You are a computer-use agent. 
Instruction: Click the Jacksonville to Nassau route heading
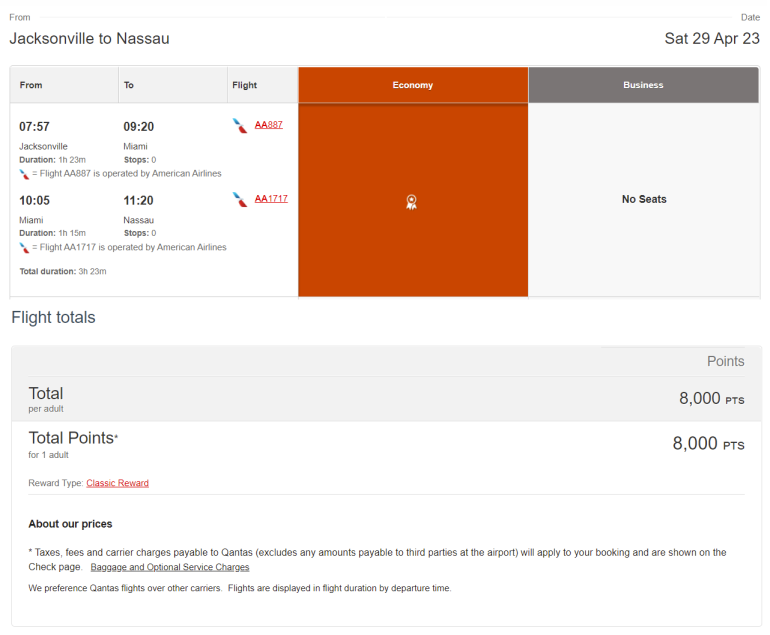(89, 39)
